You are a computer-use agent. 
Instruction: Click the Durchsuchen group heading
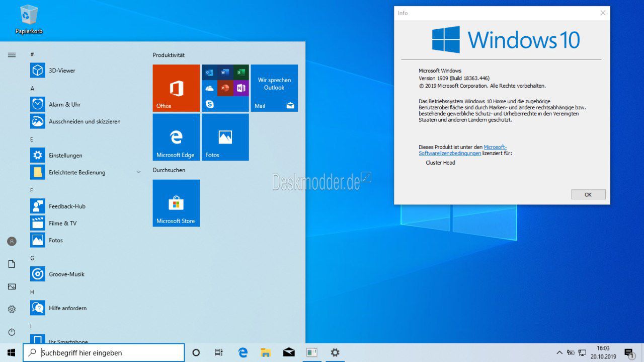169,170
